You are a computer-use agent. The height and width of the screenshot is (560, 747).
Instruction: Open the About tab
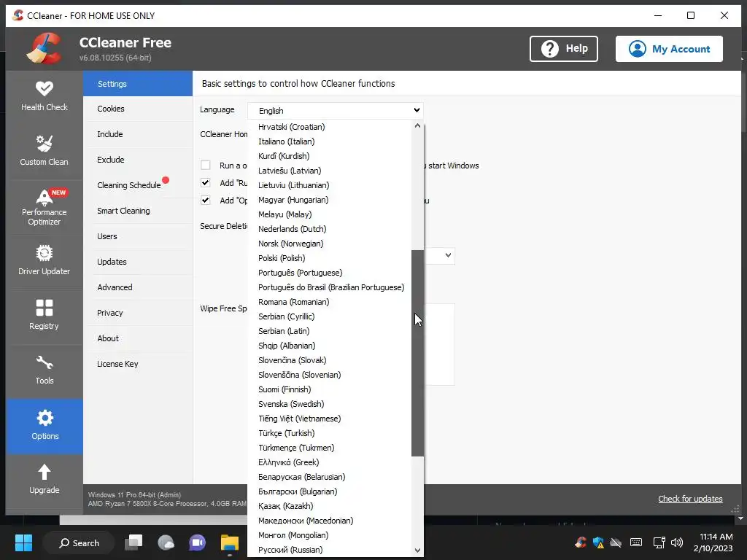138,338
